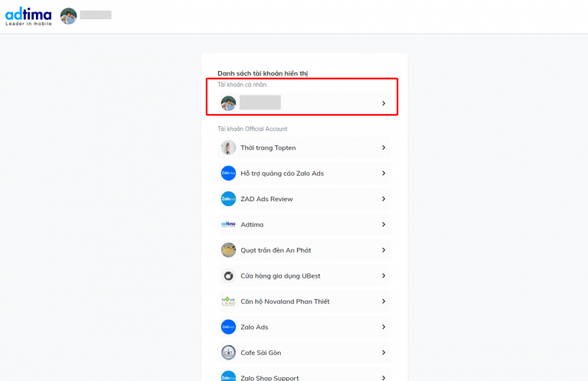
Task: Click the Cafe Sài Gòn avatar icon
Action: [x=228, y=353]
